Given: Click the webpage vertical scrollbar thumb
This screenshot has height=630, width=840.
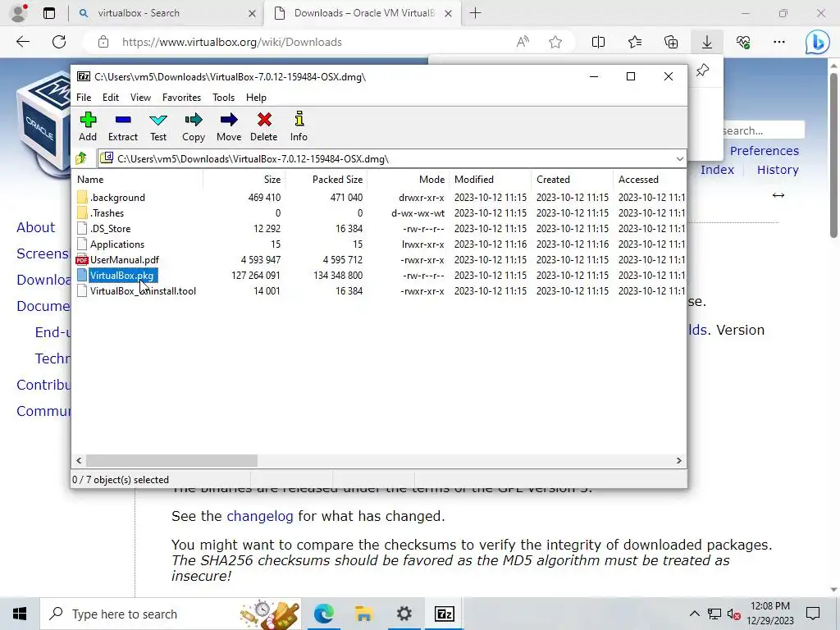Looking at the screenshot, I should [834, 155].
